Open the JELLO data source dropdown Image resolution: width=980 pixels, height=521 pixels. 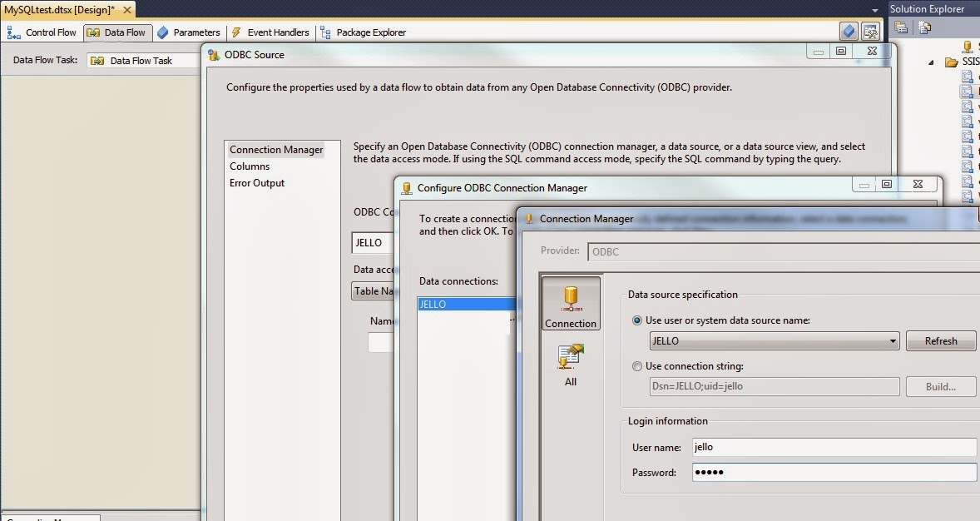[893, 340]
